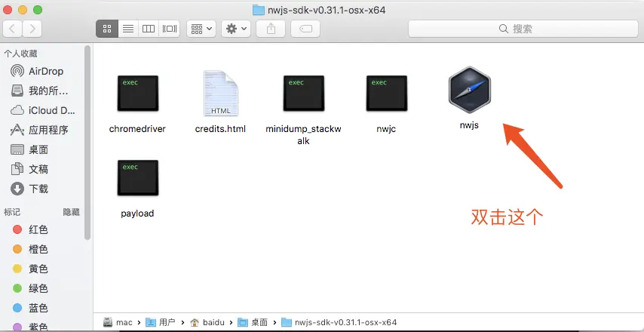Click the Share toolbar button
644x332 pixels.
tap(271, 29)
